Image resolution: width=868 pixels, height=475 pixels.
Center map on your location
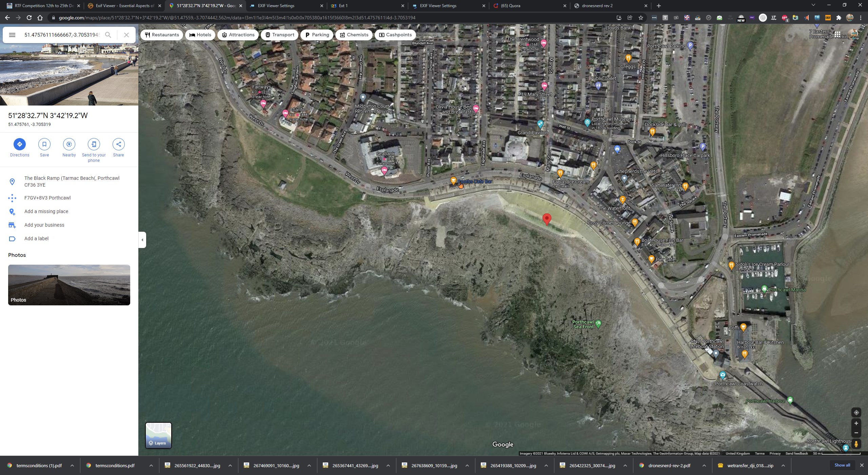856,413
